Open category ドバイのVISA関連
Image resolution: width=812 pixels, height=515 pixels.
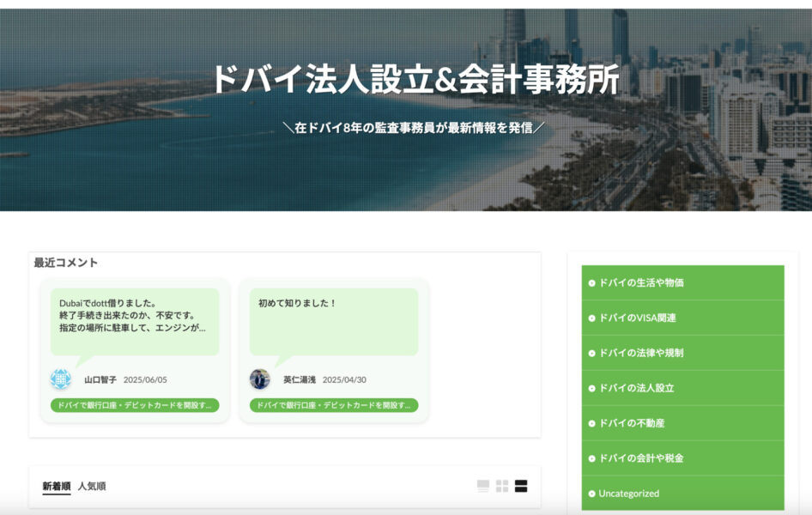pyautogui.click(x=682, y=318)
